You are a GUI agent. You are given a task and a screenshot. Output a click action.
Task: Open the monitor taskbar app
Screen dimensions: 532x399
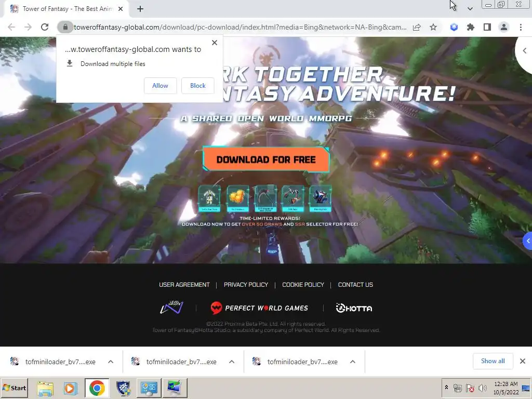pos(175,388)
